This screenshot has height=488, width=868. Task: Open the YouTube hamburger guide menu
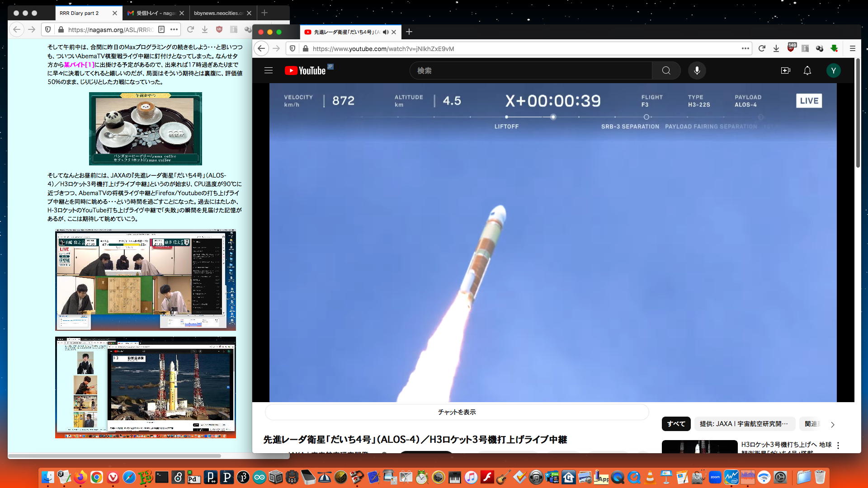point(269,70)
